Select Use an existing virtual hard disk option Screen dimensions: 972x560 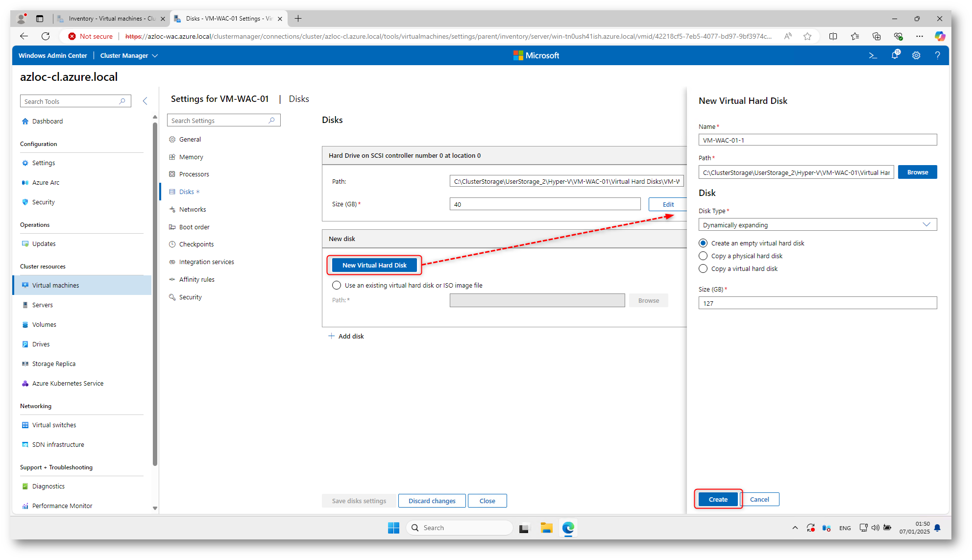click(337, 285)
